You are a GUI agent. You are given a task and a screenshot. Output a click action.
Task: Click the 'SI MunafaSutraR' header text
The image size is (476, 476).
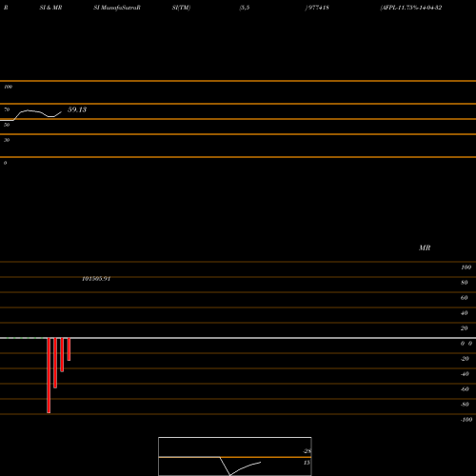117,8
